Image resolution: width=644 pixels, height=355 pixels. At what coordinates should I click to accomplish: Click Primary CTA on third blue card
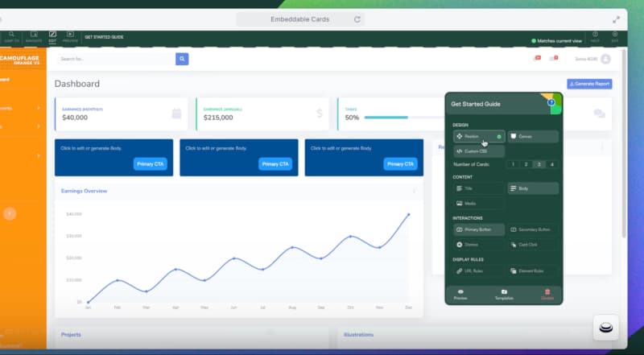point(400,164)
